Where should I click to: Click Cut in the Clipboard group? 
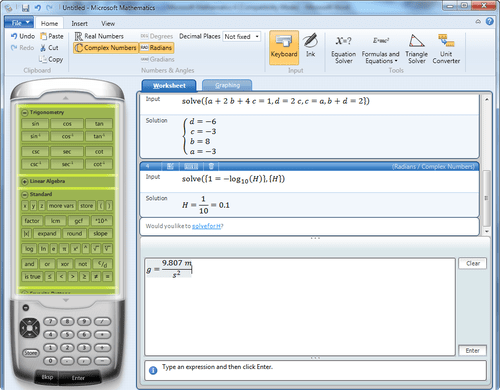point(49,48)
